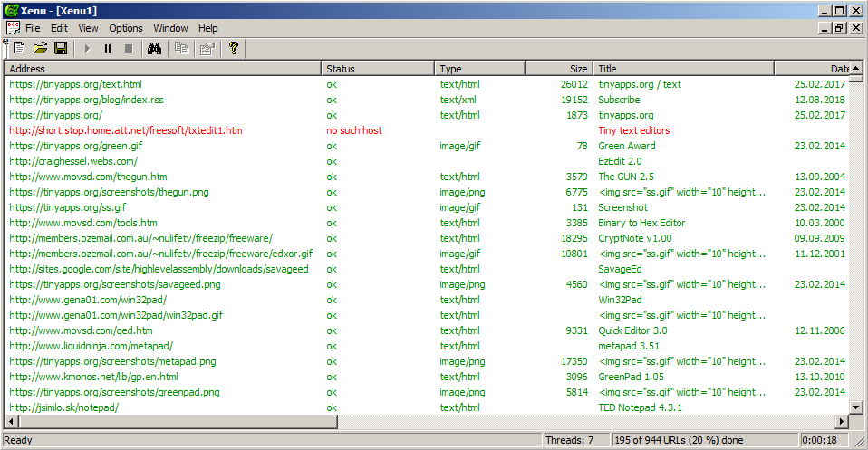Viewport: 868px width, 450px height.
Task: Pause the link check
Action: click(x=108, y=48)
